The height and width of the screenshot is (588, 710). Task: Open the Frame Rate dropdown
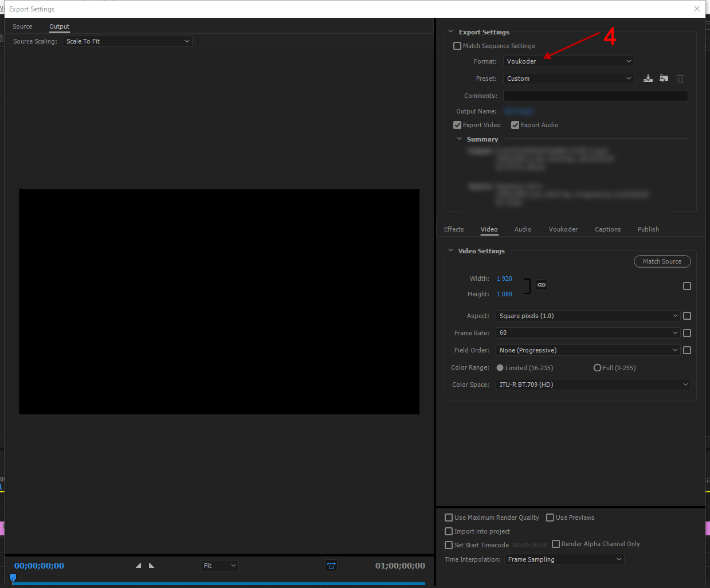click(587, 333)
